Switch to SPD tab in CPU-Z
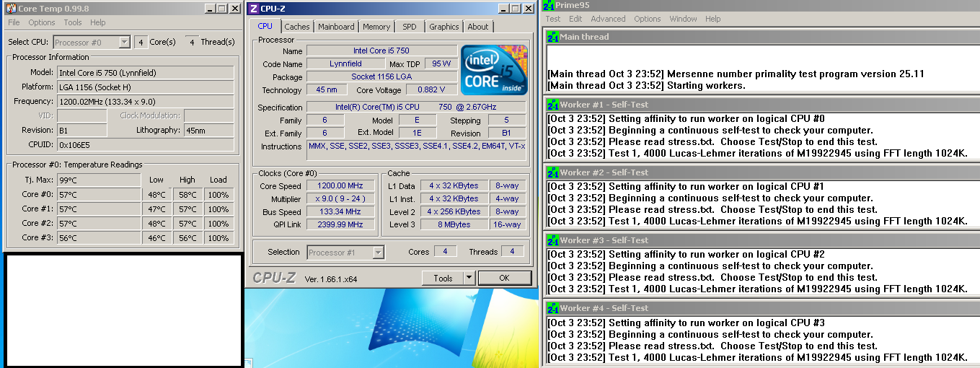This screenshot has width=980, height=368. (x=410, y=27)
